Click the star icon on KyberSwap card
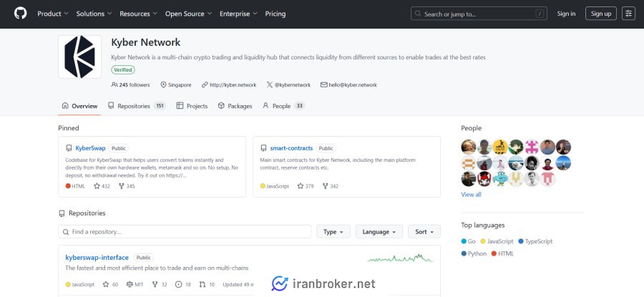This screenshot has height=297, width=644. pyautogui.click(x=97, y=186)
